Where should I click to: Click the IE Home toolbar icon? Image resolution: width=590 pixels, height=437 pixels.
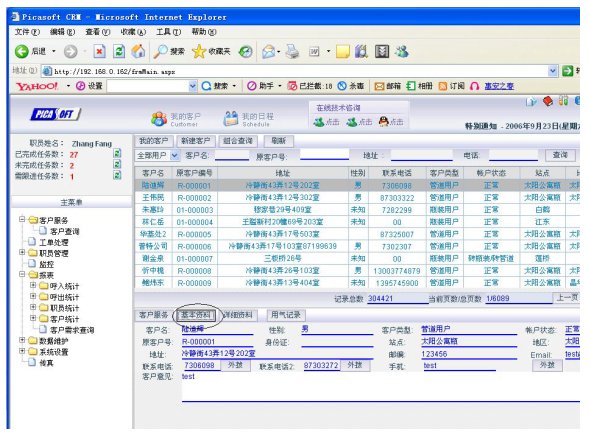point(138,51)
